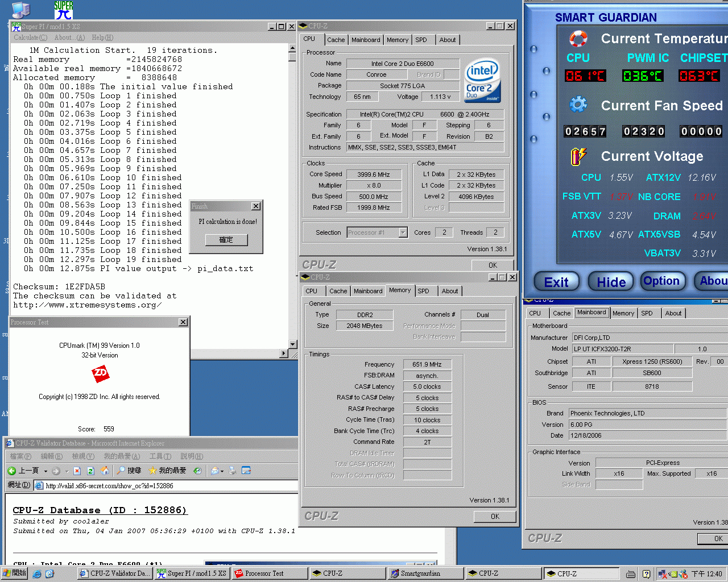Image resolution: width=728 pixels, height=582 pixels.
Task: Switch to About tab in Memory CPU-Z
Action: pos(450,291)
